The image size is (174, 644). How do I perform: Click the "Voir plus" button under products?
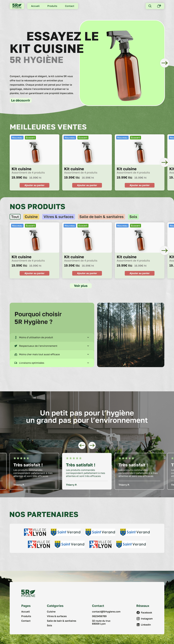click(81, 286)
